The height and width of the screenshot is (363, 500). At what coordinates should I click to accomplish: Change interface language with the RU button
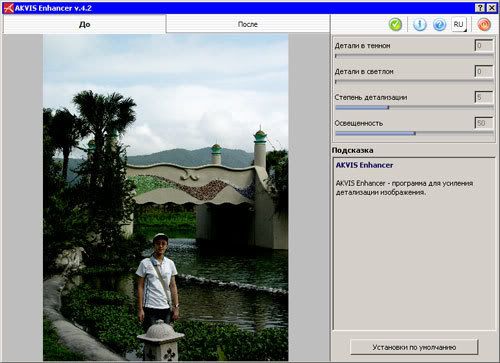459,24
